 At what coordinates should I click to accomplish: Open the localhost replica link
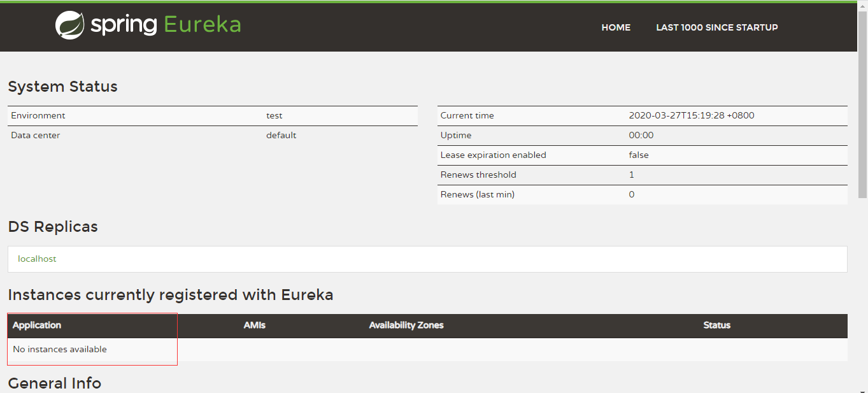[37, 259]
